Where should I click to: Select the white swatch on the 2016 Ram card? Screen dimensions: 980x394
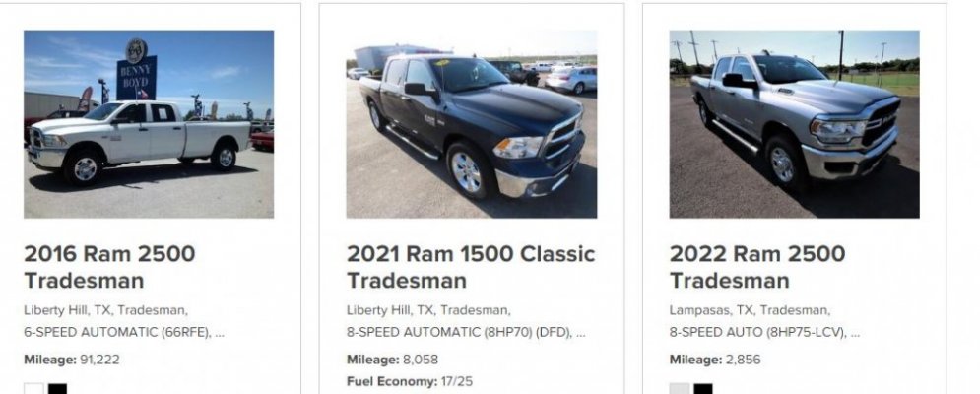[33, 389]
